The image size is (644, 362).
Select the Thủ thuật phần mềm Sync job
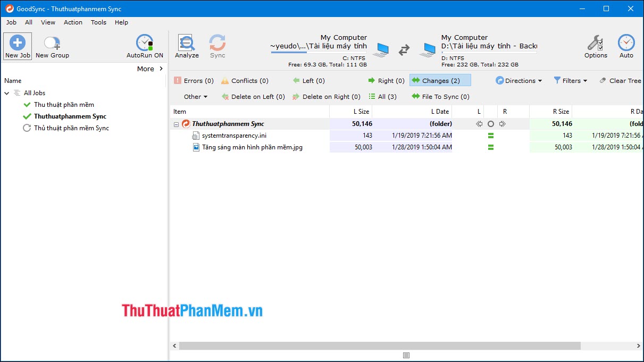71,128
